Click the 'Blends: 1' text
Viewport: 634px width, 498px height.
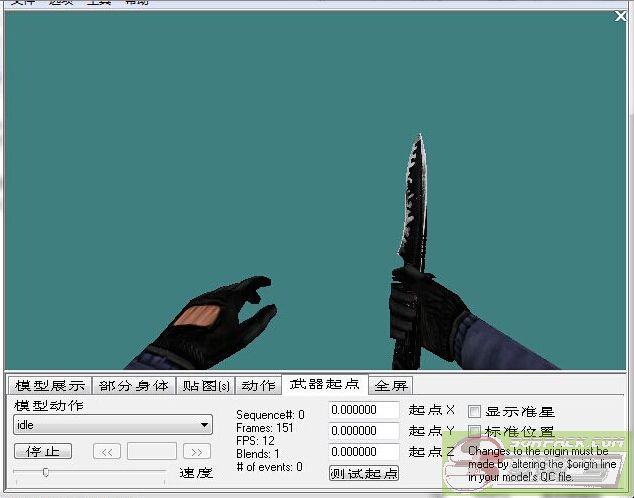click(x=258, y=454)
